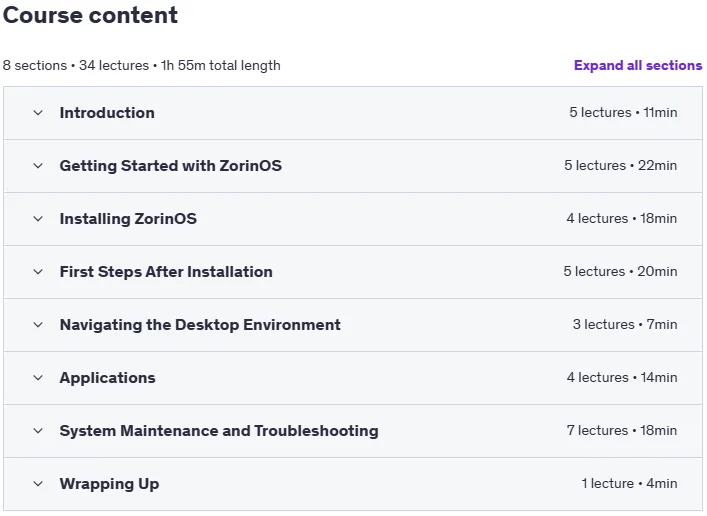Expand the Applications section chevron
Screen dimensions: 707x516
tap(38, 378)
